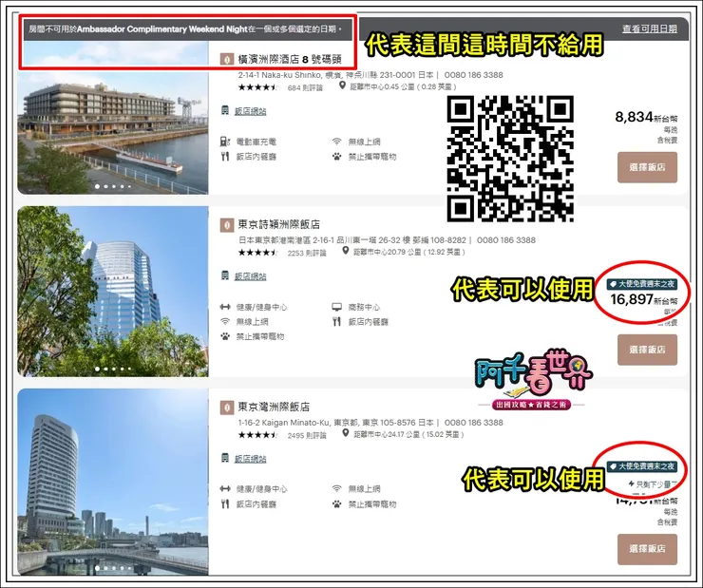Click the InterContinental logo beside 橫濱洲際酒店
The height and width of the screenshot is (588, 703).
pos(227,59)
